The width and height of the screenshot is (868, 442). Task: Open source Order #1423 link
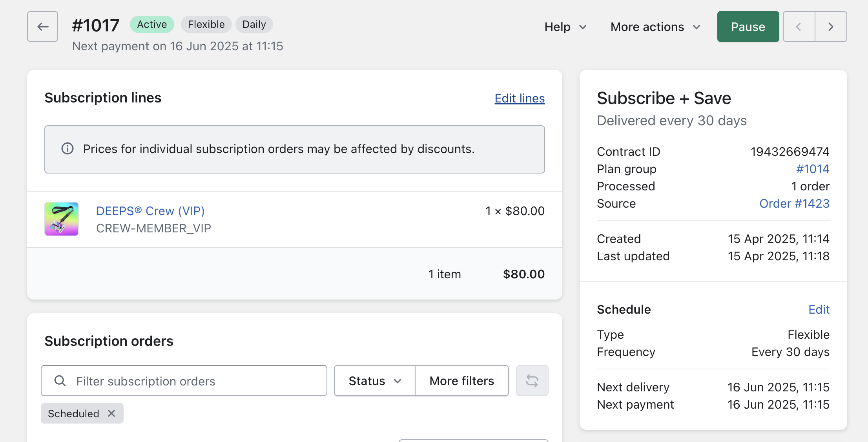point(794,203)
